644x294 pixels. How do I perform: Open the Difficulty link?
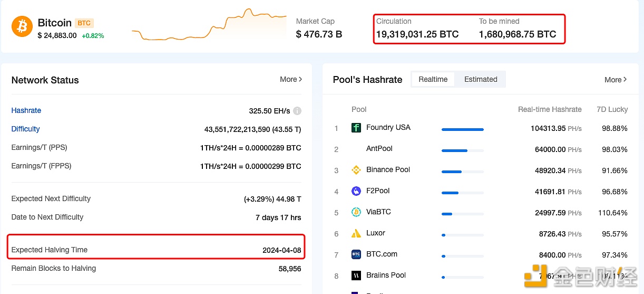25,129
